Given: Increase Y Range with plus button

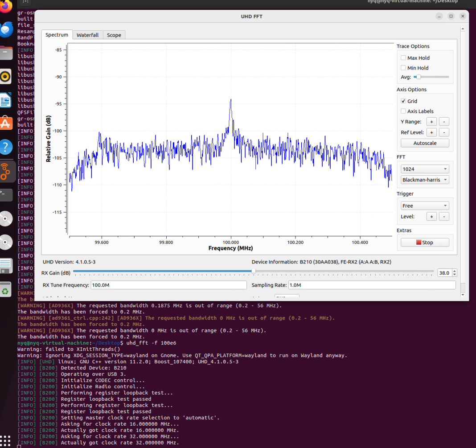Looking at the screenshot, I should click(x=431, y=122).
